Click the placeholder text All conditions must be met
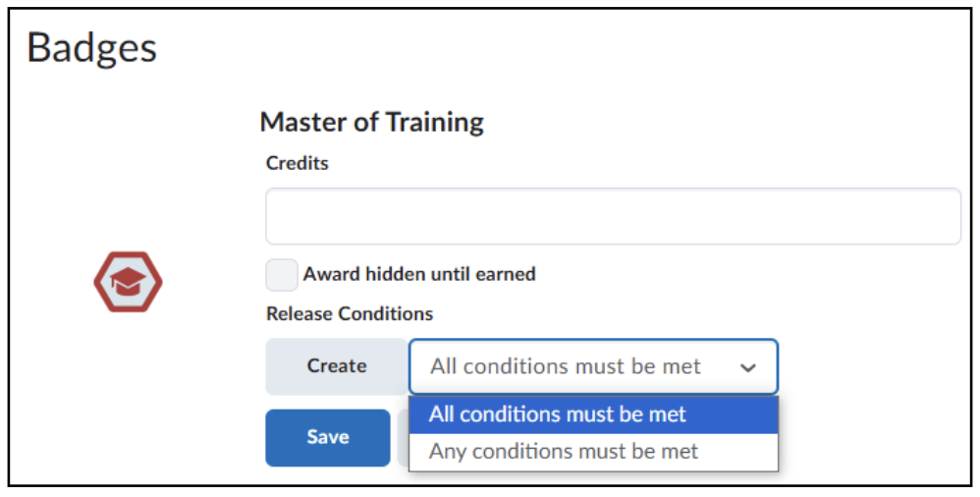This screenshot has width=980, height=497. click(566, 366)
